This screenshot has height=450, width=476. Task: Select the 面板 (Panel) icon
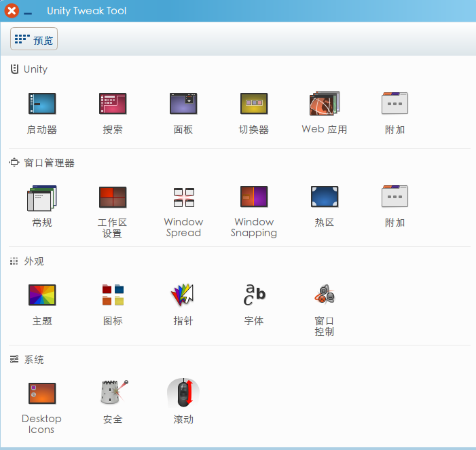183,104
